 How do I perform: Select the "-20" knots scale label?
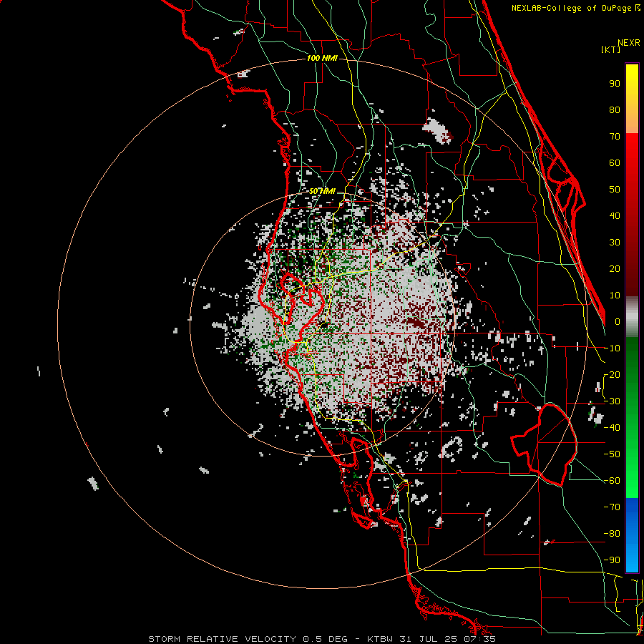tap(612, 375)
